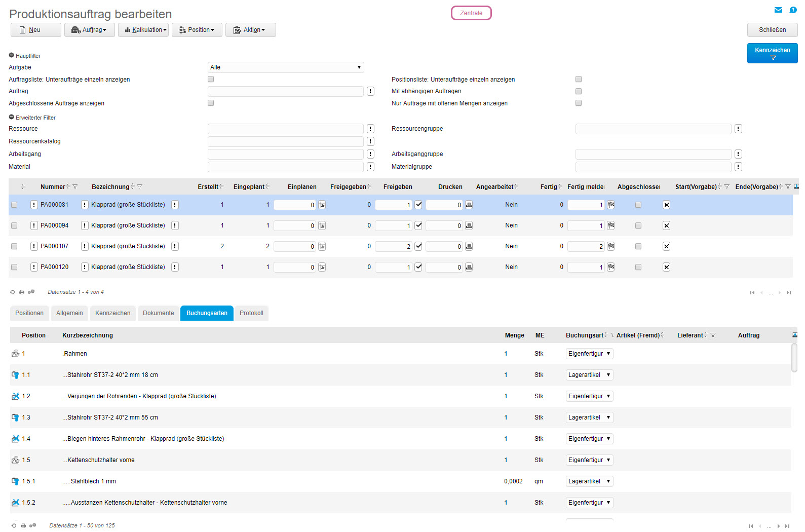Toggle Freigeben checkbox for PA000094
This screenshot has width=805, height=532.
point(418,225)
